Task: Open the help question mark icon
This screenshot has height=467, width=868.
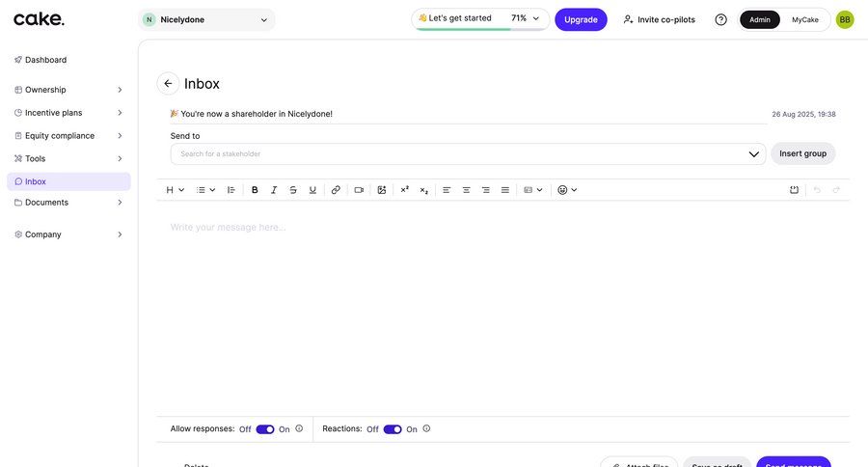Action: click(720, 19)
